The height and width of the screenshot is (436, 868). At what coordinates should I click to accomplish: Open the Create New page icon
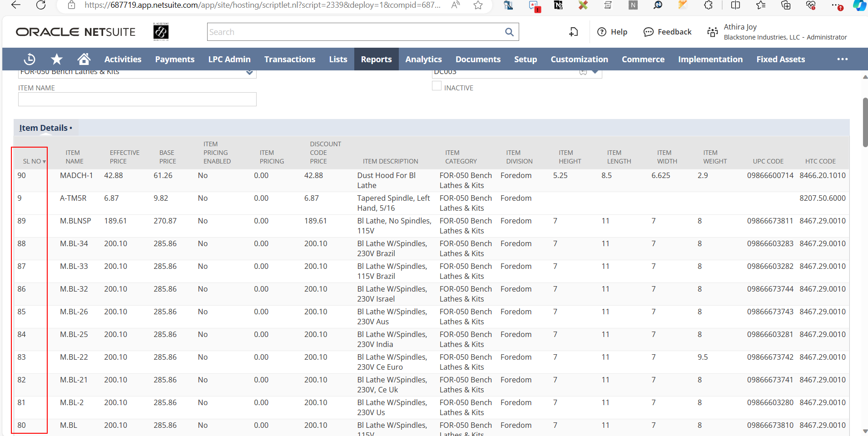[x=574, y=32]
